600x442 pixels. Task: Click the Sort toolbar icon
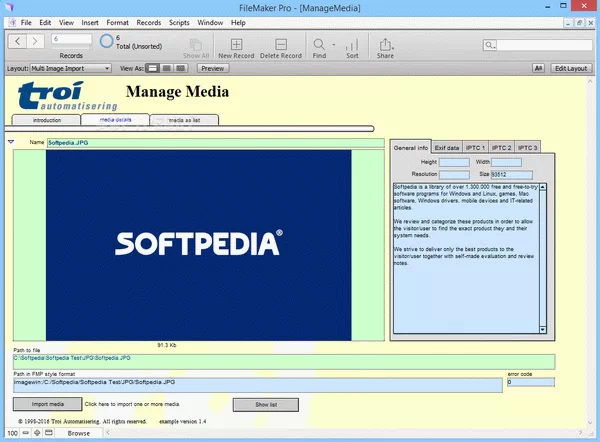(352, 45)
